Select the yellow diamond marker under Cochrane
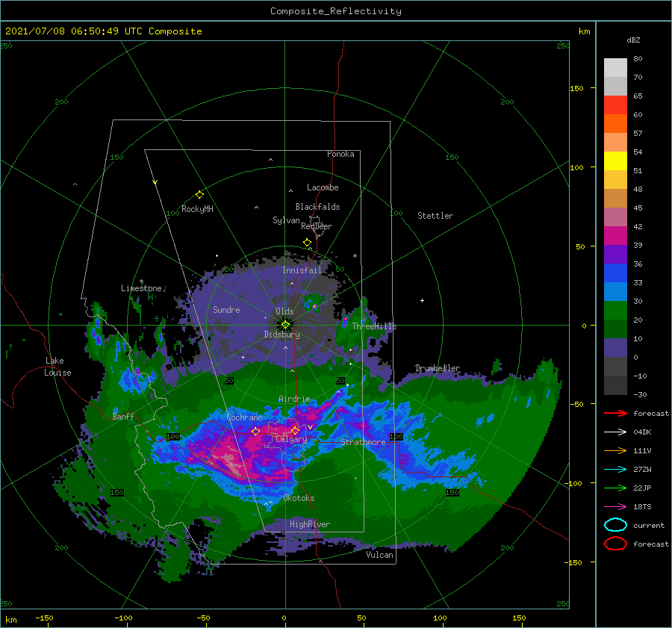This screenshot has height=628, width=672. point(255,432)
